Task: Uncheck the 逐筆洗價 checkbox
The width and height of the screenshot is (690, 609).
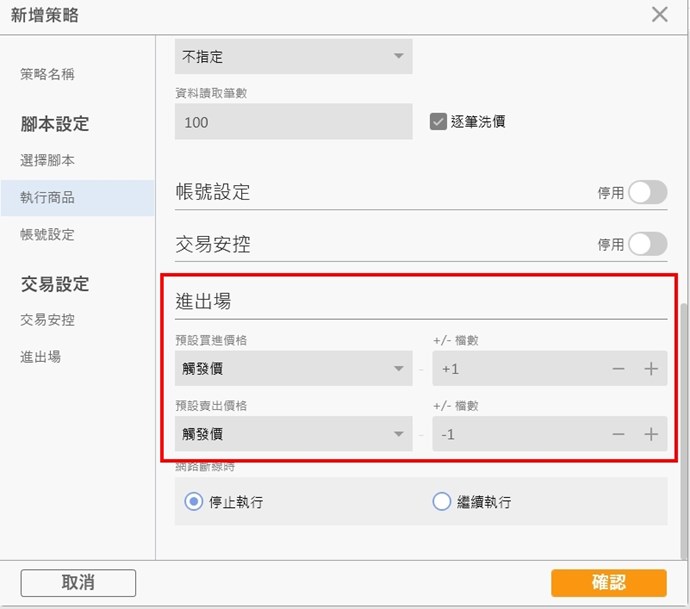Action: (438, 121)
